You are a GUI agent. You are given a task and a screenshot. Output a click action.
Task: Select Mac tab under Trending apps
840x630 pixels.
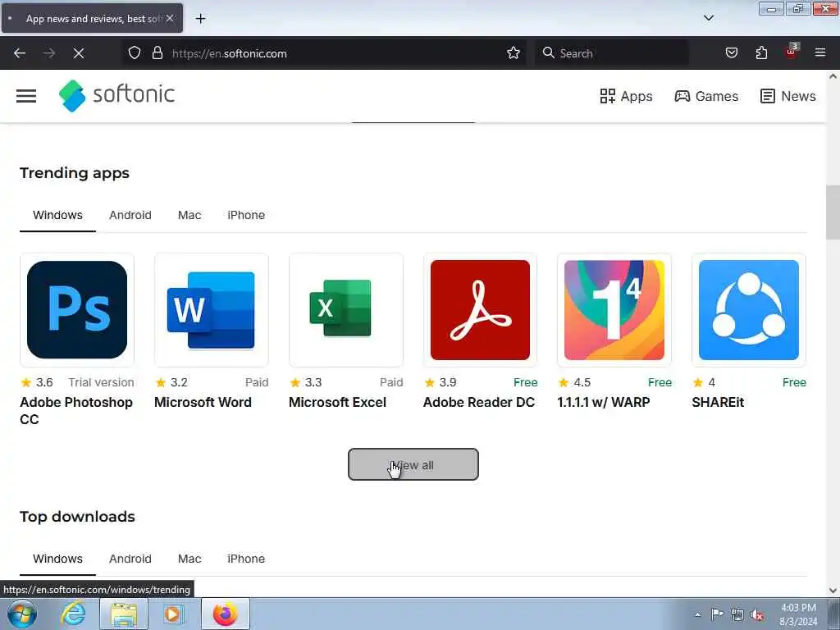tap(189, 215)
